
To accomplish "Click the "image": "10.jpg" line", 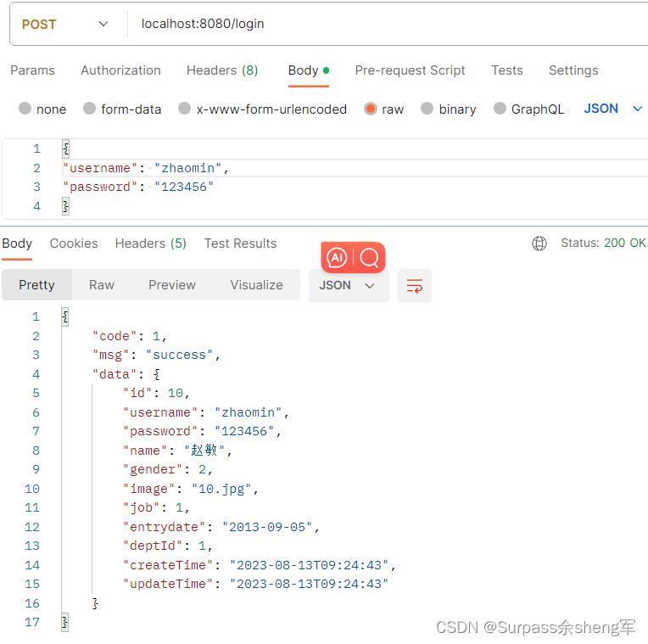I will click(191, 489).
